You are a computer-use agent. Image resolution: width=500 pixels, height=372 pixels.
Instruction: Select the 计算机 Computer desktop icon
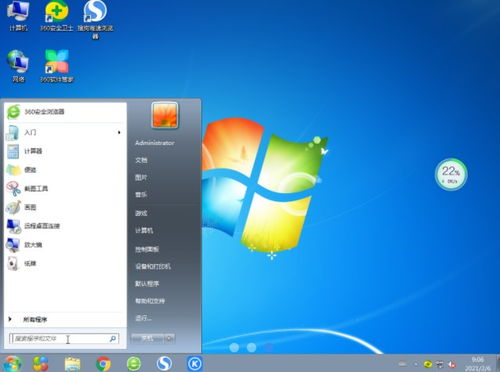(x=18, y=17)
